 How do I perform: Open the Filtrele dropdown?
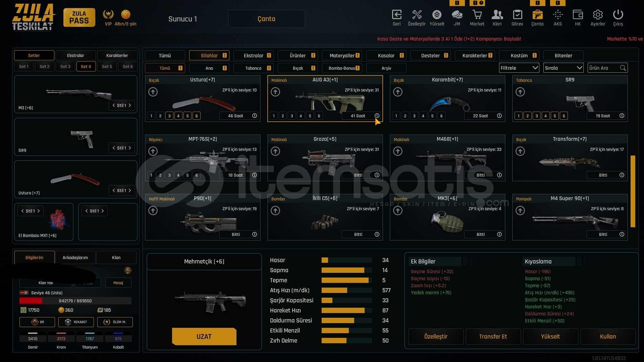click(519, 68)
